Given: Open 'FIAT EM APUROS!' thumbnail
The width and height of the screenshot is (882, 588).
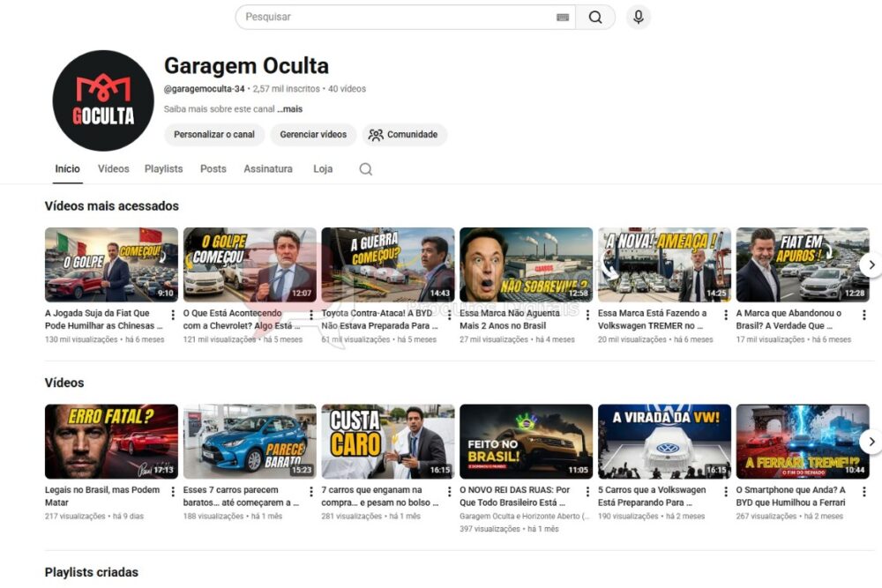Looking at the screenshot, I should 803,264.
